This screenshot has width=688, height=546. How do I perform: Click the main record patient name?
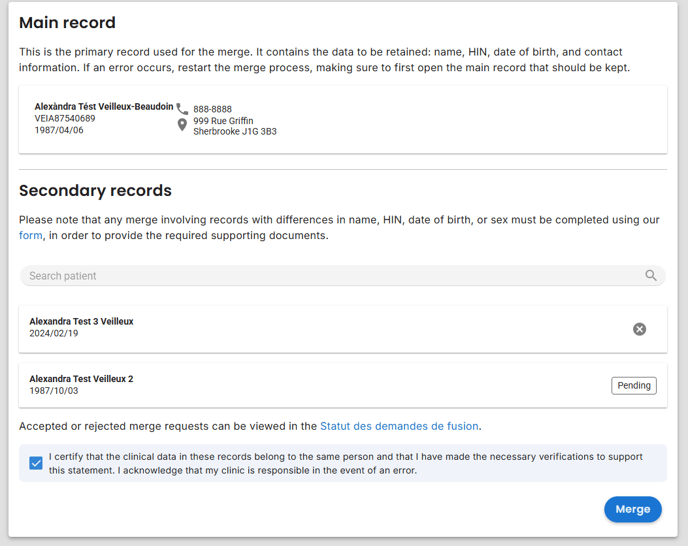pos(104,107)
